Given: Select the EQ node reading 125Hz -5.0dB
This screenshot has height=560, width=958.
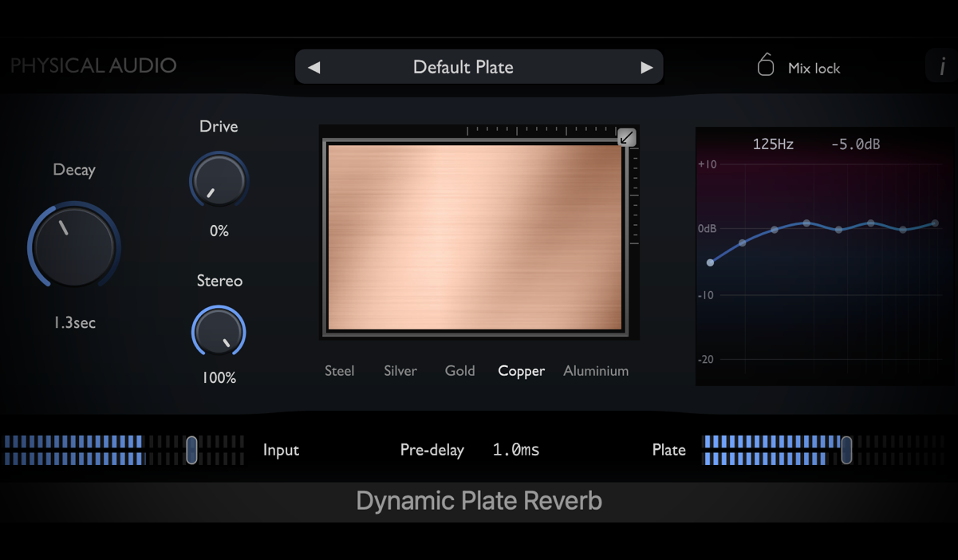Looking at the screenshot, I should pos(710,262).
